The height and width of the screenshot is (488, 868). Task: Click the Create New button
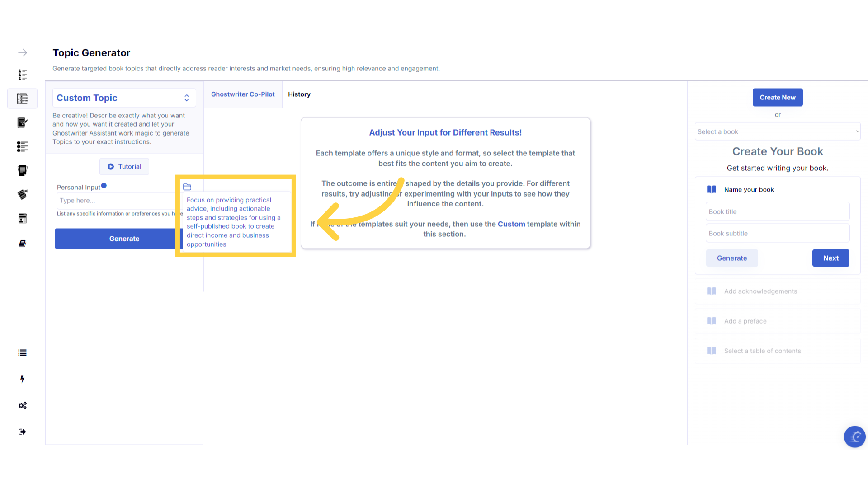click(x=777, y=98)
